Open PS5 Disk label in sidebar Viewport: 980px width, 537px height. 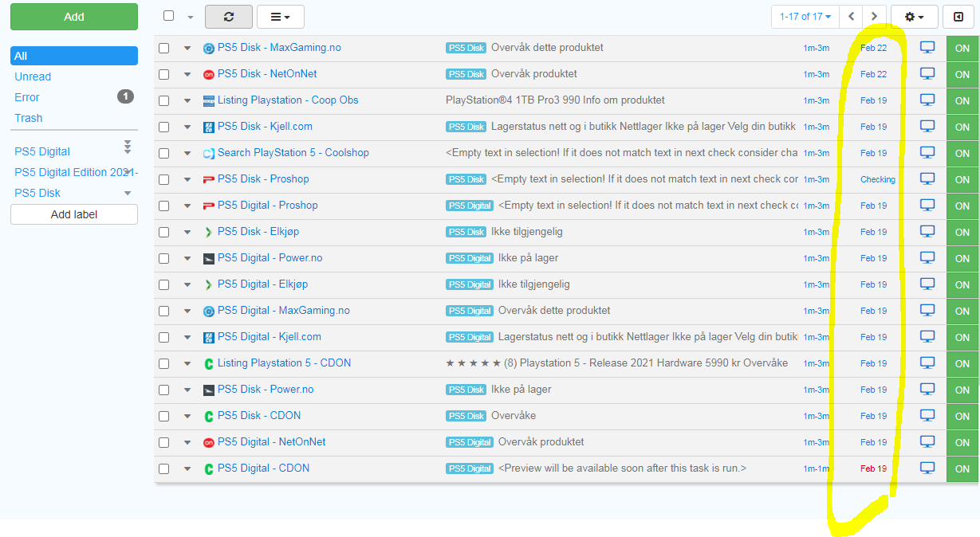point(37,193)
